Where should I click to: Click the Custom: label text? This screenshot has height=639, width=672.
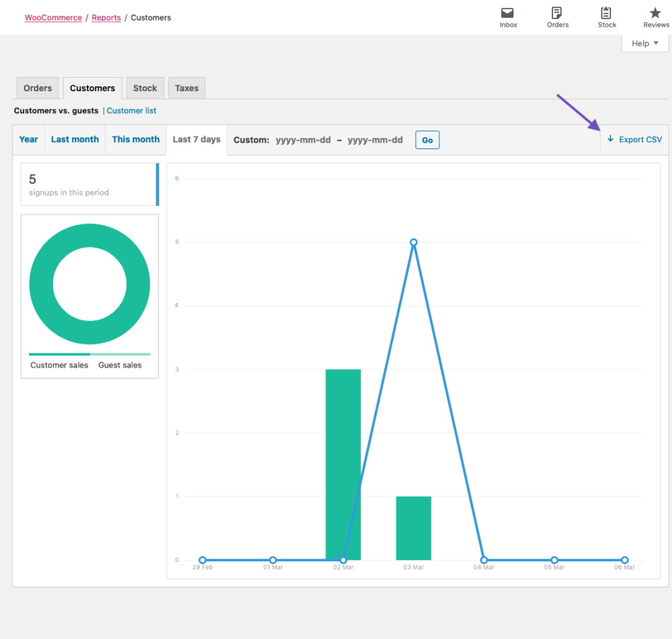(x=251, y=140)
